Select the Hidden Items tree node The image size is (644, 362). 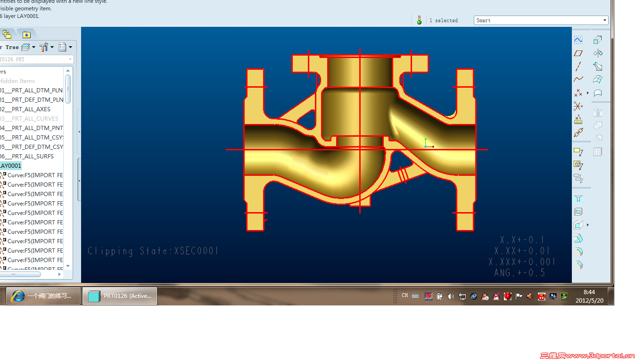(x=17, y=81)
